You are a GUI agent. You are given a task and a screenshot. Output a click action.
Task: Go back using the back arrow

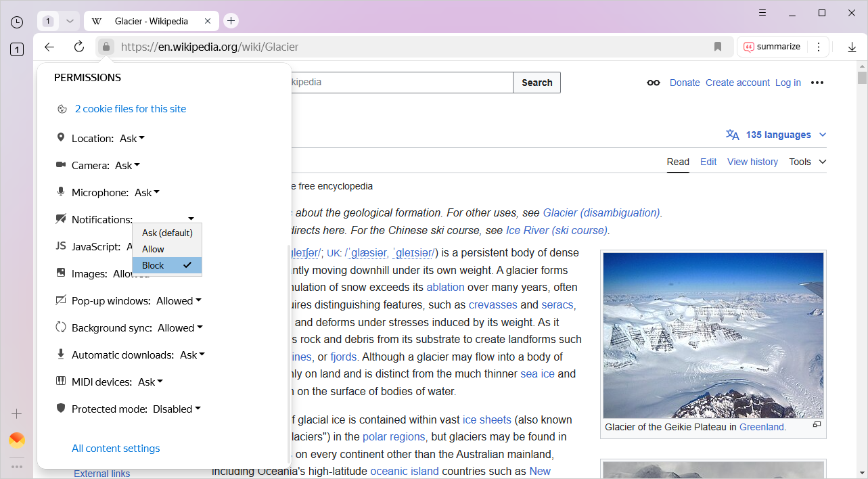click(49, 47)
